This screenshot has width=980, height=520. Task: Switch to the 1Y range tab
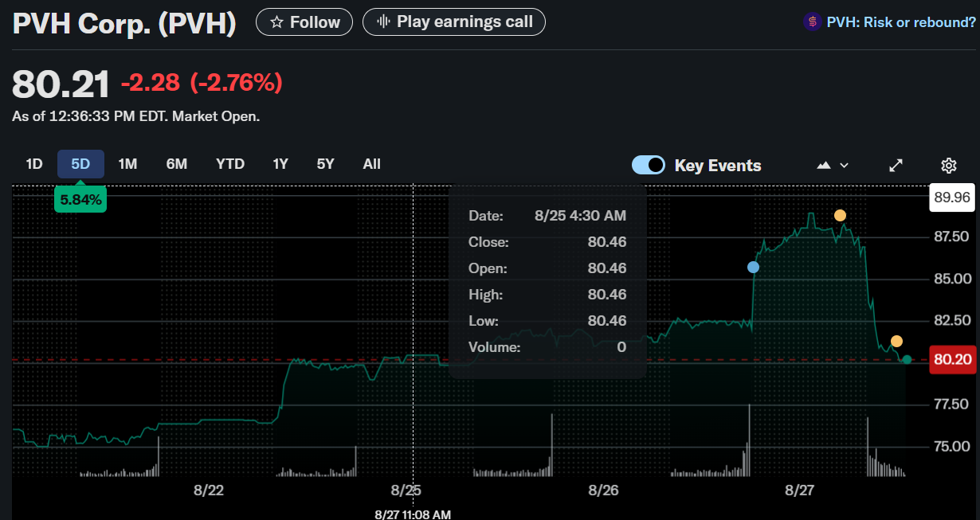click(x=280, y=164)
